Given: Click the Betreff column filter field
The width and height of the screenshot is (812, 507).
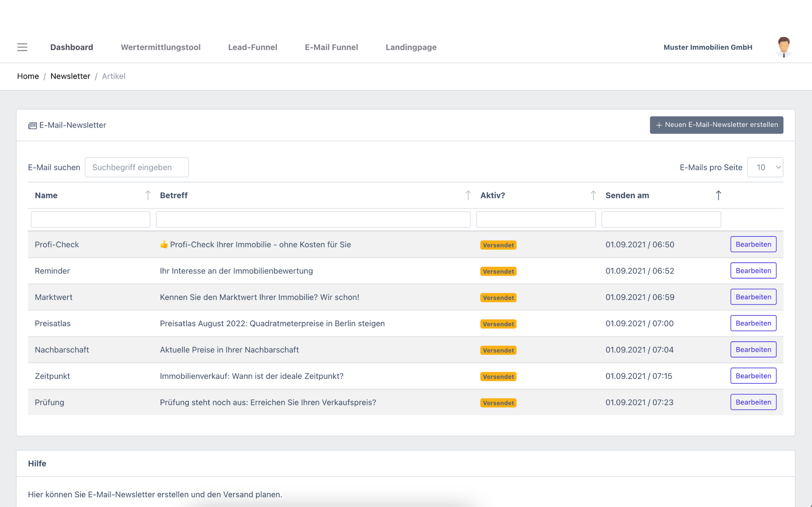Looking at the screenshot, I should pos(313,220).
